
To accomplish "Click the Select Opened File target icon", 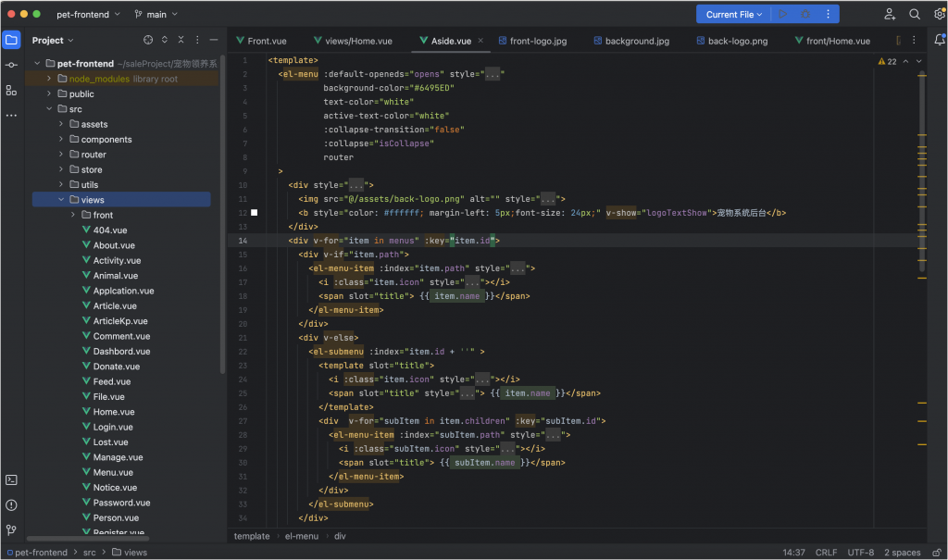I will point(147,40).
